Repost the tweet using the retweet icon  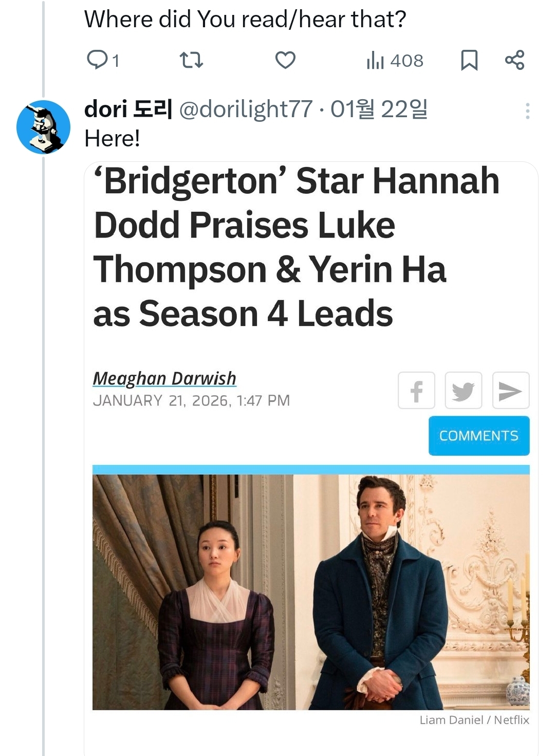[x=192, y=60]
